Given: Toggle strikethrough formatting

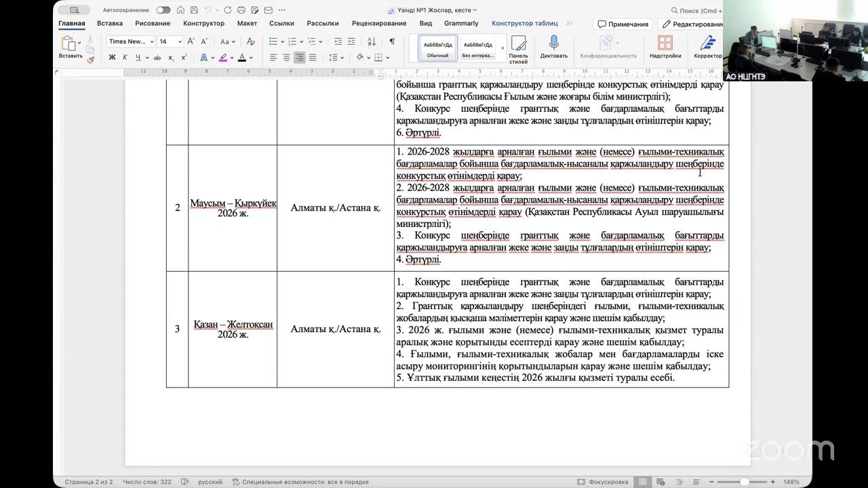Looking at the screenshot, I should pyautogui.click(x=157, y=58).
